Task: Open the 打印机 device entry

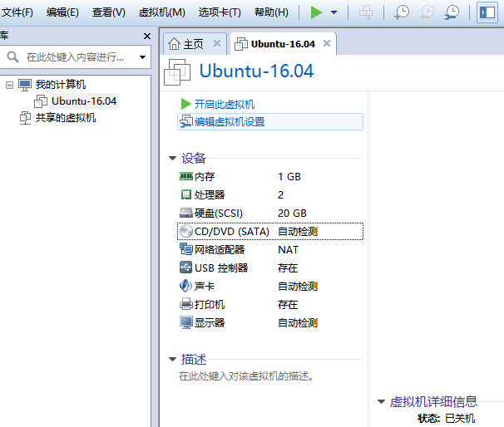Action: pyautogui.click(x=270, y=305)
